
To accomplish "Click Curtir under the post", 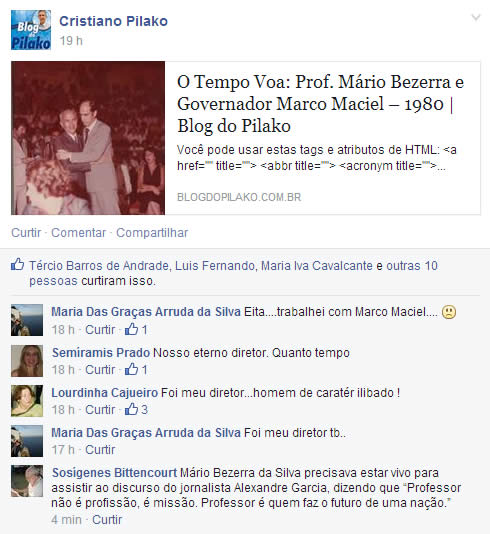I will coord(26,233).
